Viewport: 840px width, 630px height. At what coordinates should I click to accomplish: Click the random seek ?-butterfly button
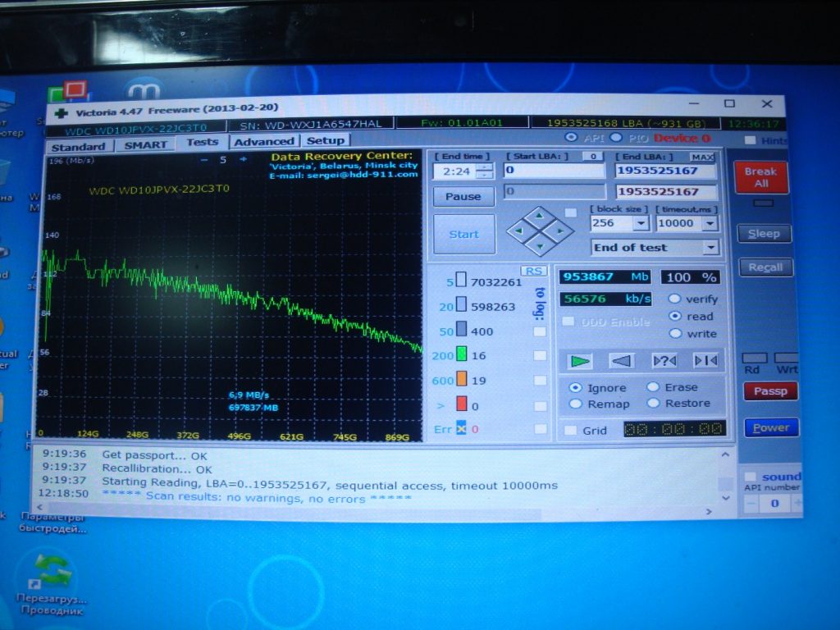(x=664, y=361)
